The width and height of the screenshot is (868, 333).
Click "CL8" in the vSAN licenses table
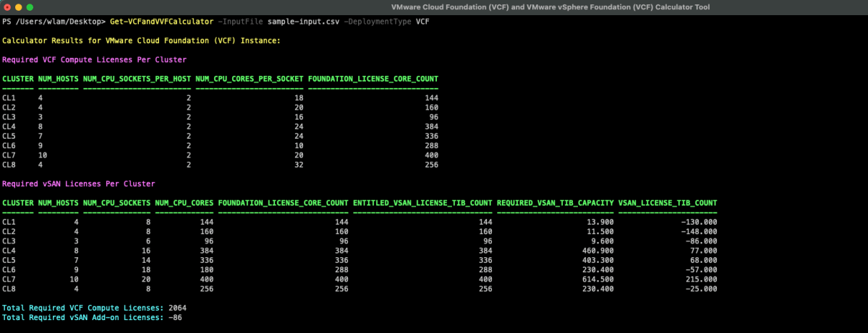tap(9, 289)
